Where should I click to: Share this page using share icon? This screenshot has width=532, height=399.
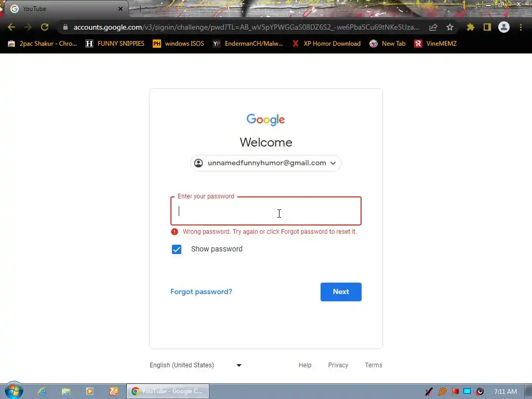coord(433,27)
